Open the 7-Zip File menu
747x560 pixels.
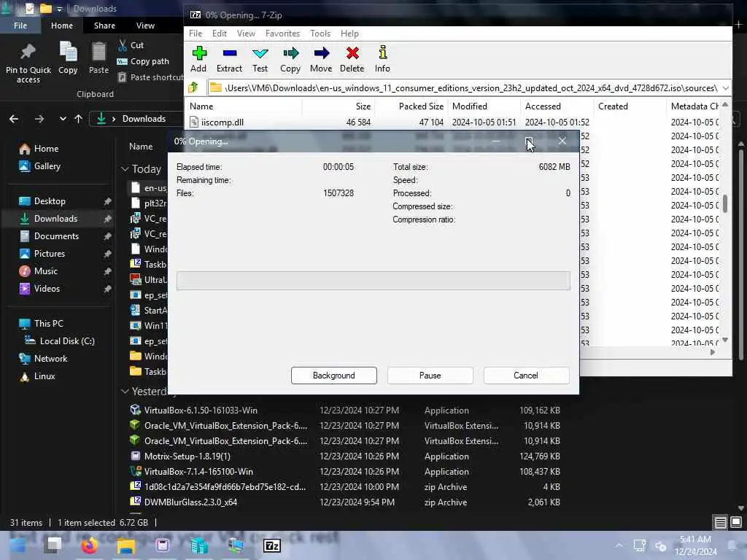pyautogui.click(x=196, y=34)
